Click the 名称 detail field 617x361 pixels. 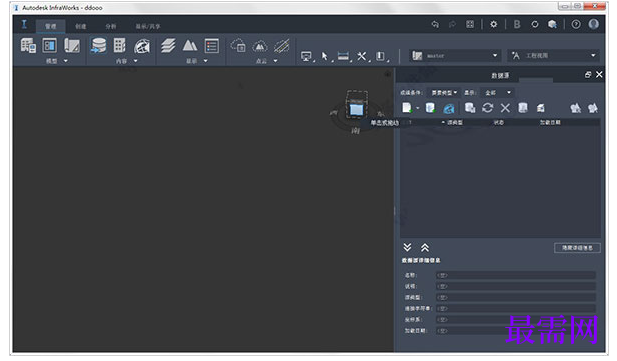coord(515,276)
